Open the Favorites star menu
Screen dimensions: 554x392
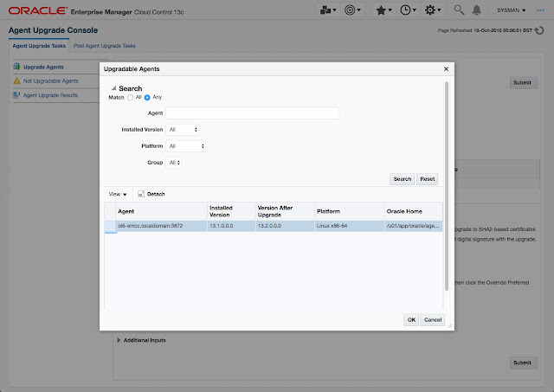(383, 10)
